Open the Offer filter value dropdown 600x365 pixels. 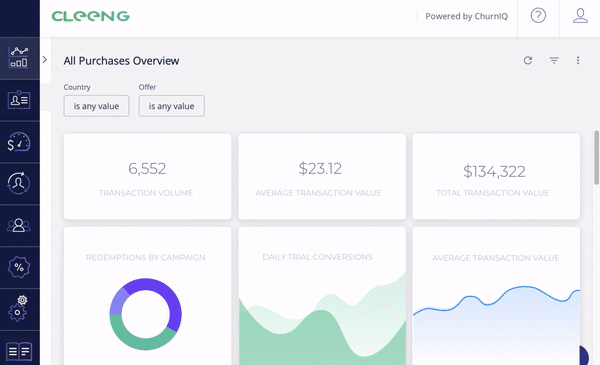click(x=171, y=106)
